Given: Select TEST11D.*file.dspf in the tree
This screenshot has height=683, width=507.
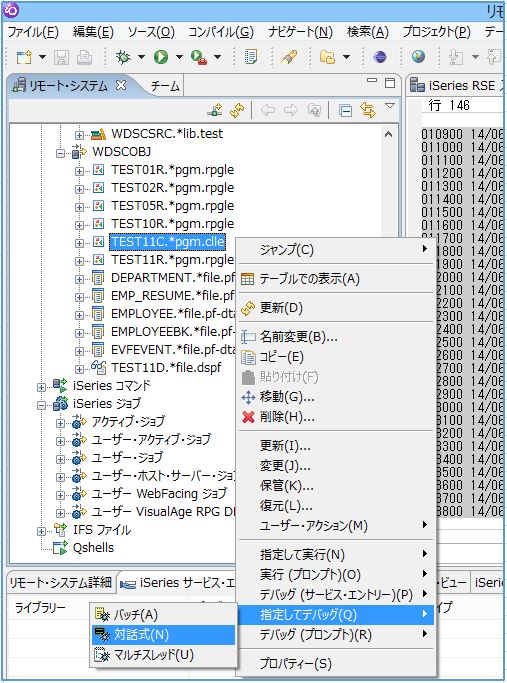Looking at the screenshot, I should (166, 368).
